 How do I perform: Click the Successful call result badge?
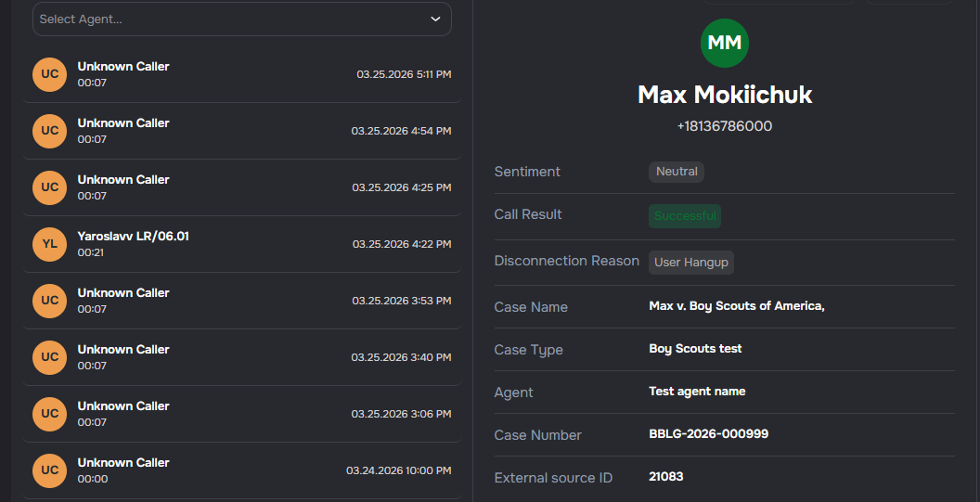[x=685, y=216]
